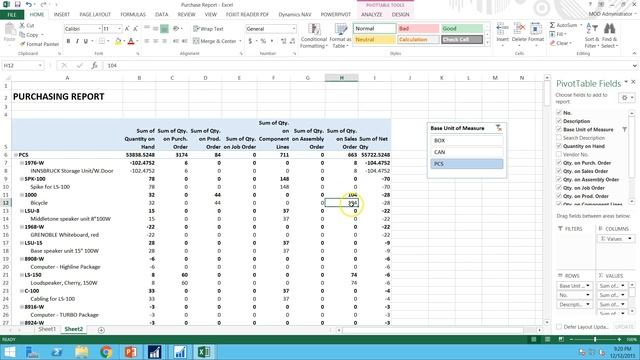The height and width of the screenshot is (360, 640).
Task: Apply the Bad cell style
Action: tap(418, 29)
